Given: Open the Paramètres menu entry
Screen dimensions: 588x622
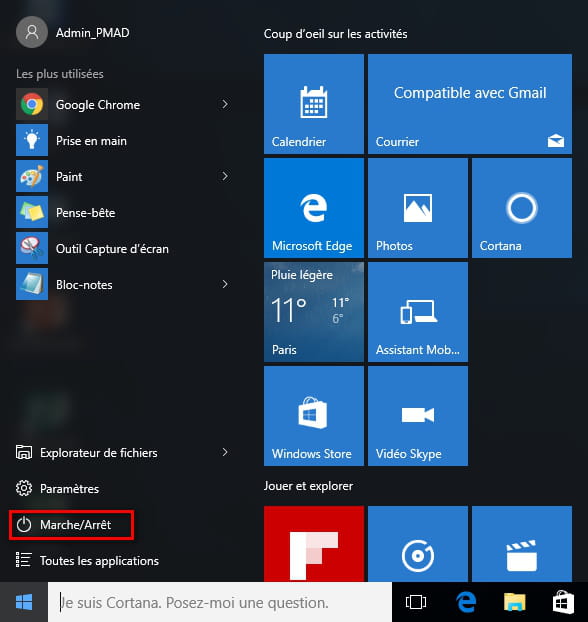Looking at the screenshot, I should [58, 488].
